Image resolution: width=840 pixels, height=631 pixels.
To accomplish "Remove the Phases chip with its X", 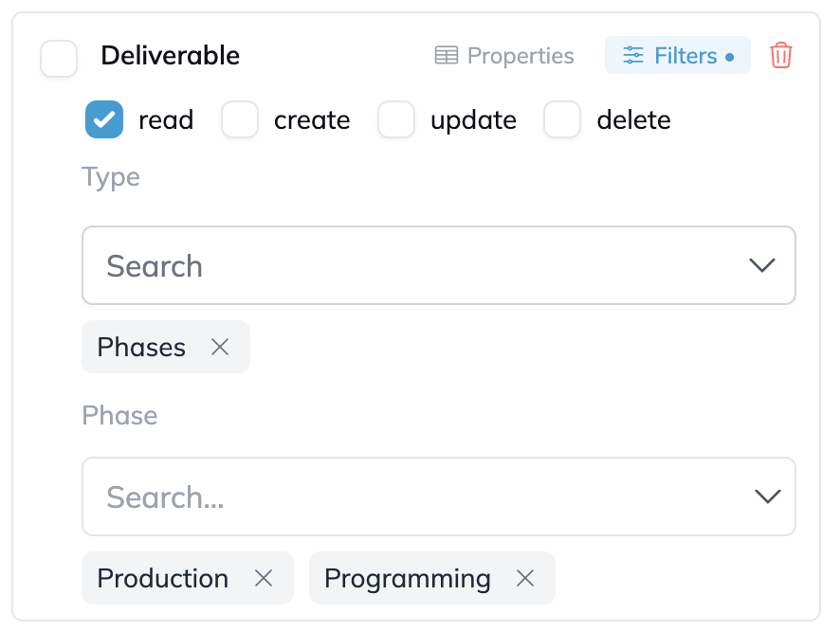I will [220, 347].
